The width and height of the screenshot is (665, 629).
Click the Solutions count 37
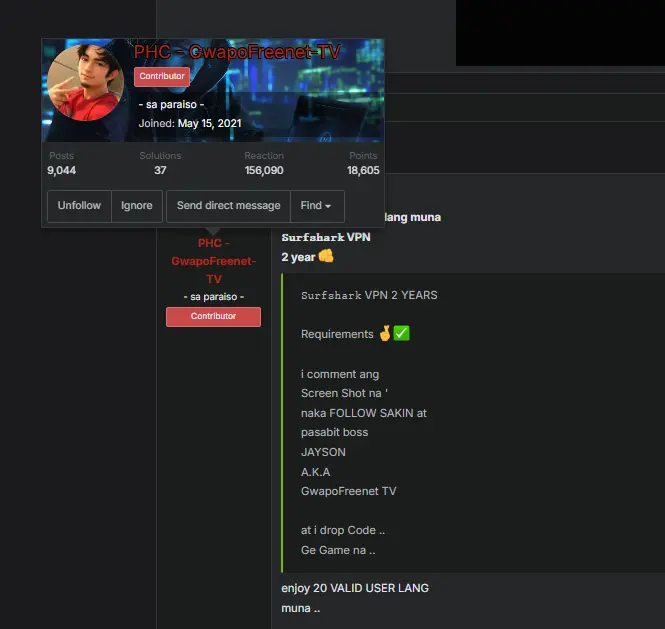(160, 171)
